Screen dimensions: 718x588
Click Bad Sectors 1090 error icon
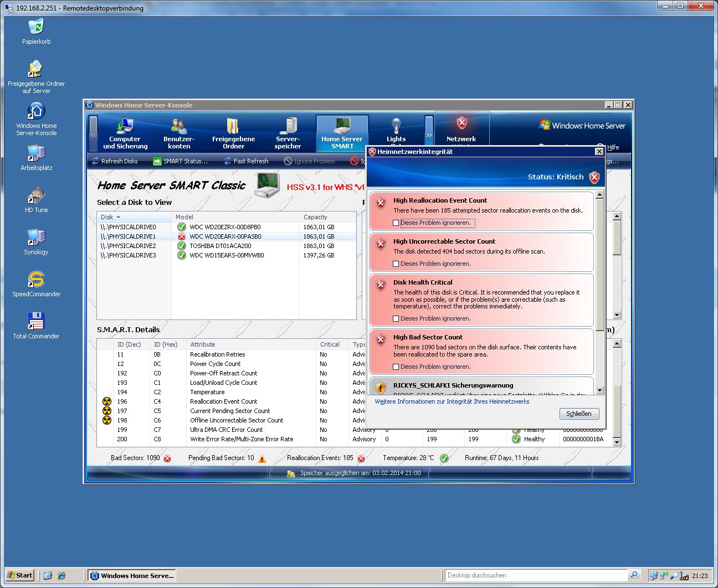pyautogui.click(x=167, y=458)
